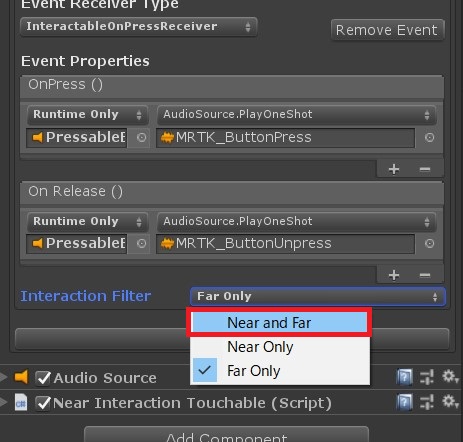The height and width of the screenshot is (442, 463).
Task: Add a new On Release event listener
Action: click(394, 275)
